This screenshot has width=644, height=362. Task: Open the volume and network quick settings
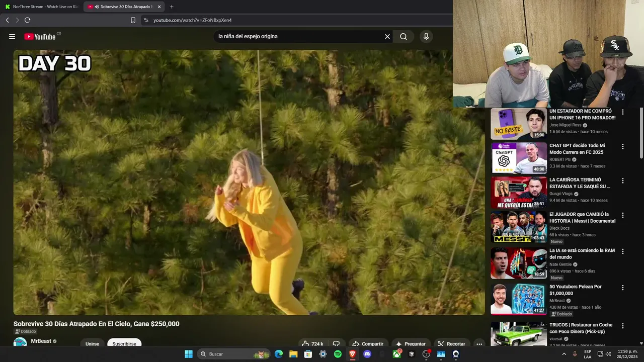(x=604, y=354)
